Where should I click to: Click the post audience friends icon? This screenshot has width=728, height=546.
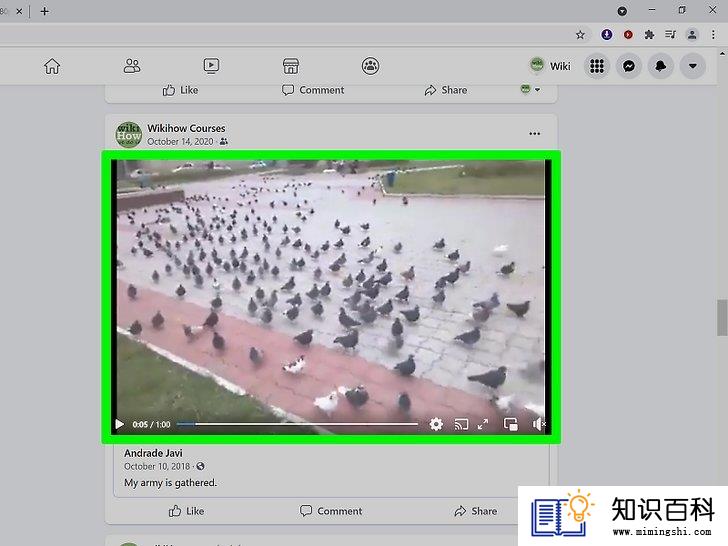pos(224,142)
